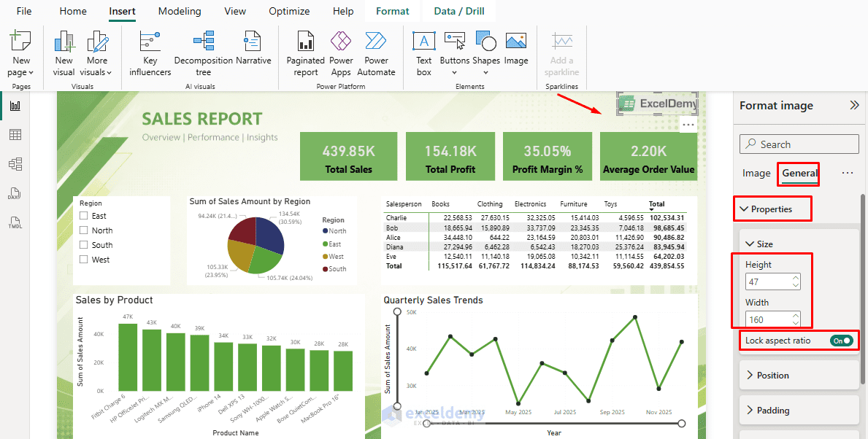Open the More visuals dropdown arrow
This screenshot has height=439, width=868.
[109, 72]
